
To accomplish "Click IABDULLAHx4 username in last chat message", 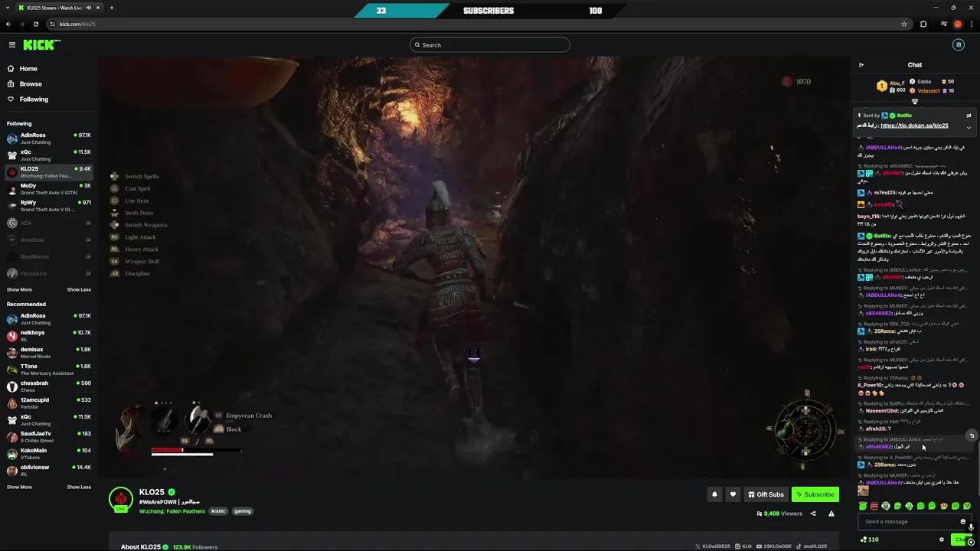I will (884, 483).
